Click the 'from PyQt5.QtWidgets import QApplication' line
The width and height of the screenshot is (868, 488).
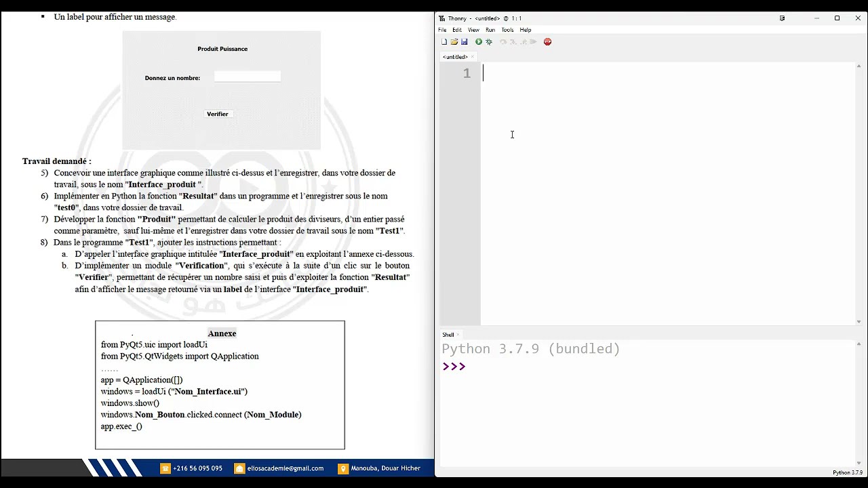pos(180,357)
